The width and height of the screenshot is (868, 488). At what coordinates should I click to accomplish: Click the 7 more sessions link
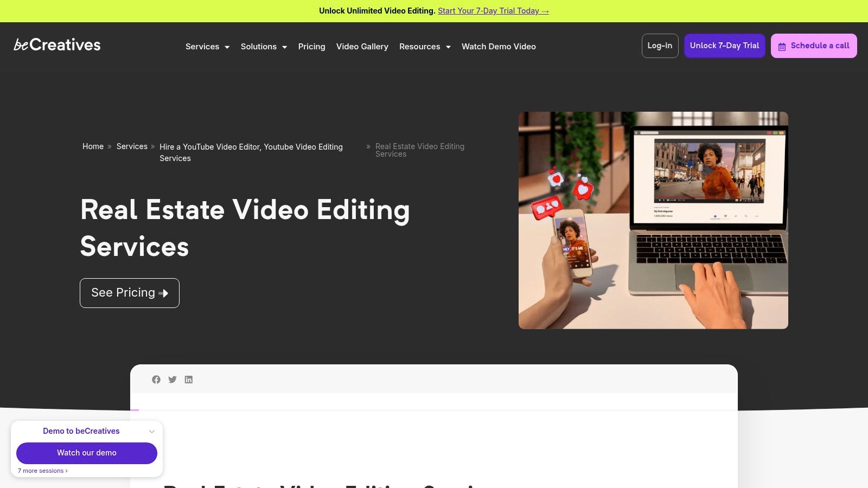tap(43, 471)
